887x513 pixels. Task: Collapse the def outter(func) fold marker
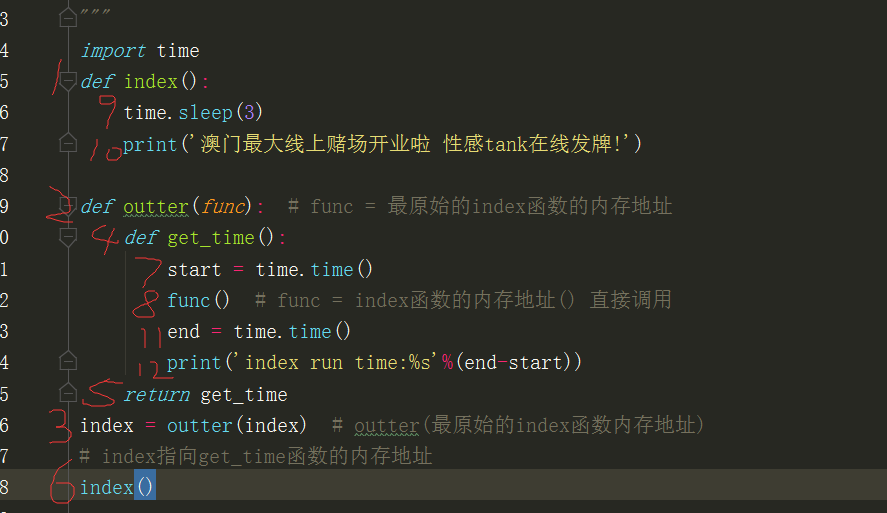(x=67, y=205)
